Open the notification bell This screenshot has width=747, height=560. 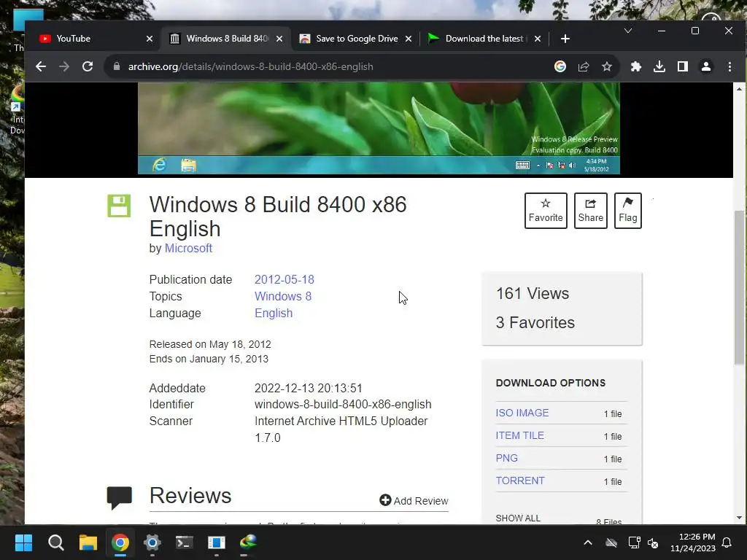point(727,542)
